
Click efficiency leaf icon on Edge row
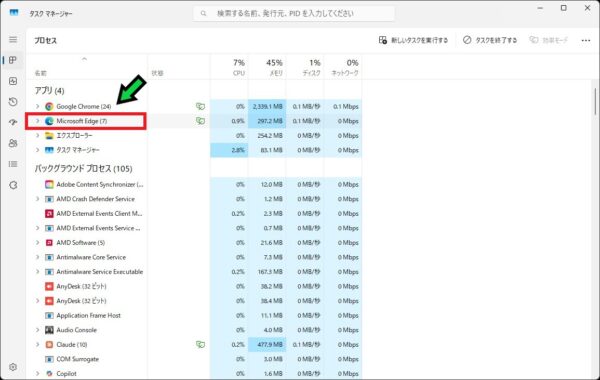click(x=200, y=121)
